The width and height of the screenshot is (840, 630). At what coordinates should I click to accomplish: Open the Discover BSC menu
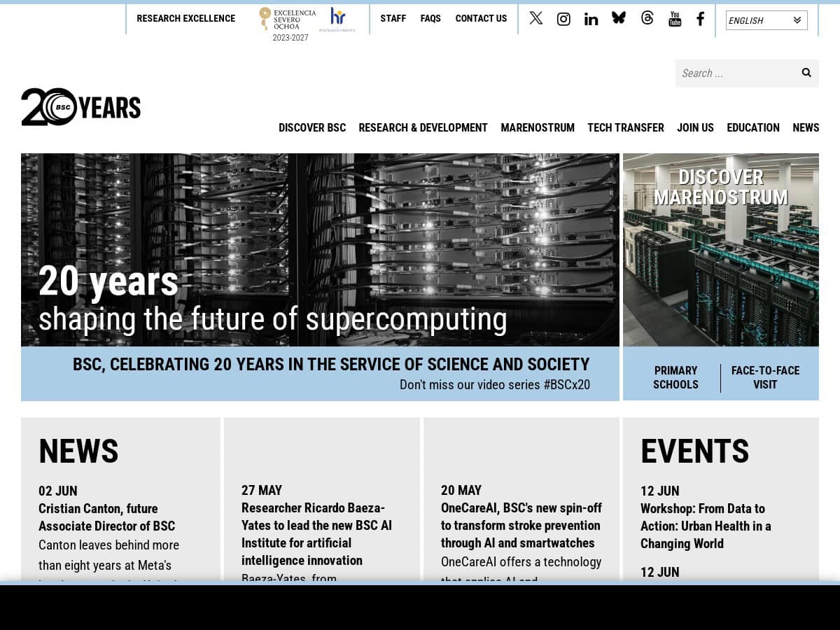312,127
